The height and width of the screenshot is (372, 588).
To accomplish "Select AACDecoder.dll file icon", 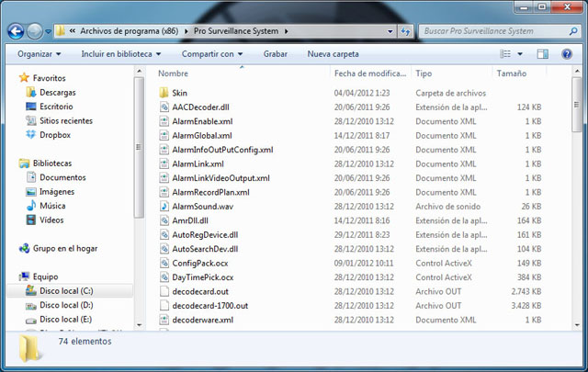I will (164, 107).
